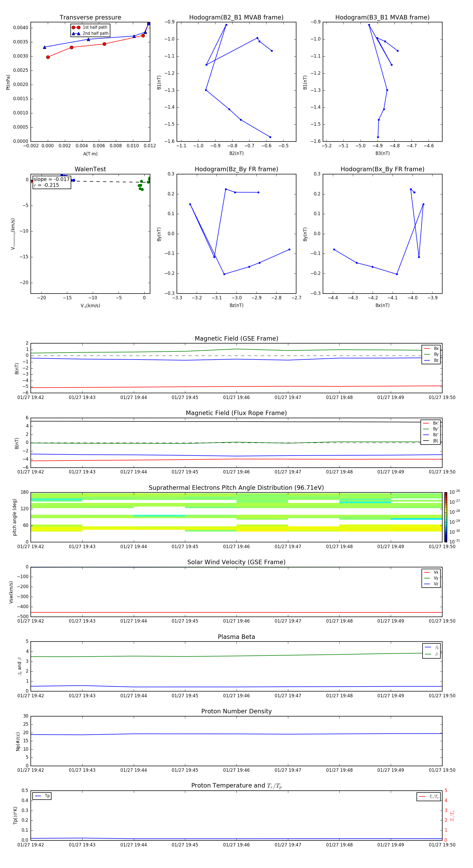This screenshot has width=473, height=868.
Task: Select the "A(T·m)" x-axis label
Action: 90,154
